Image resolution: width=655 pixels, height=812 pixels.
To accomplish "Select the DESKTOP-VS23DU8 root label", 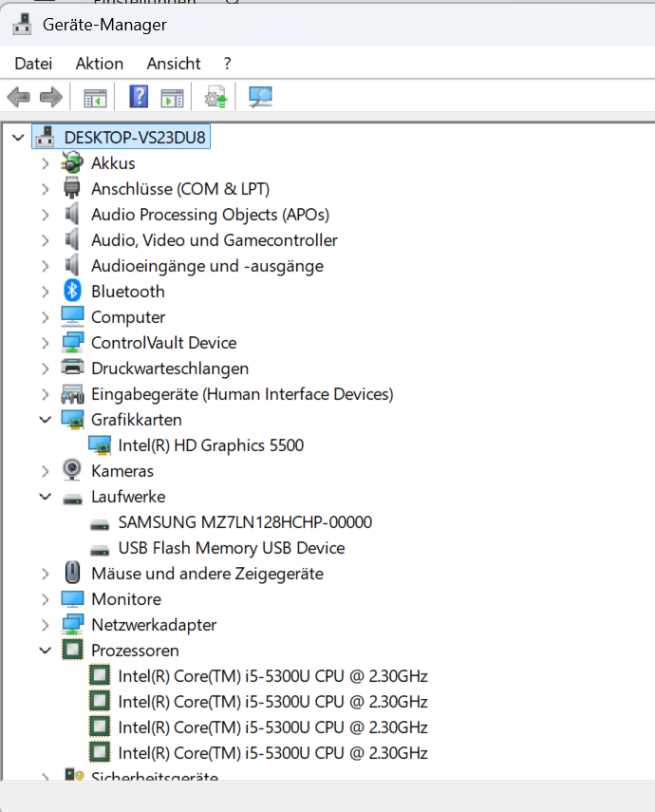I will point(135,137).
